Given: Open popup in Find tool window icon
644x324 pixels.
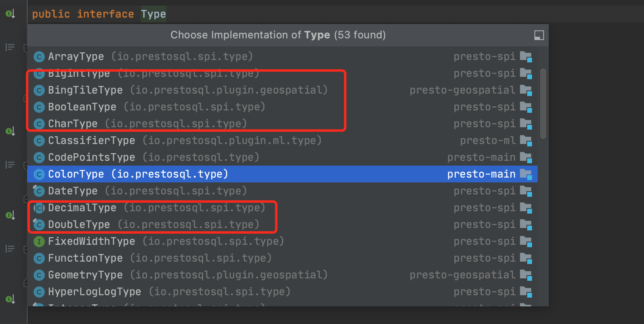Looking at the screenshot, I should pos(539,35).
